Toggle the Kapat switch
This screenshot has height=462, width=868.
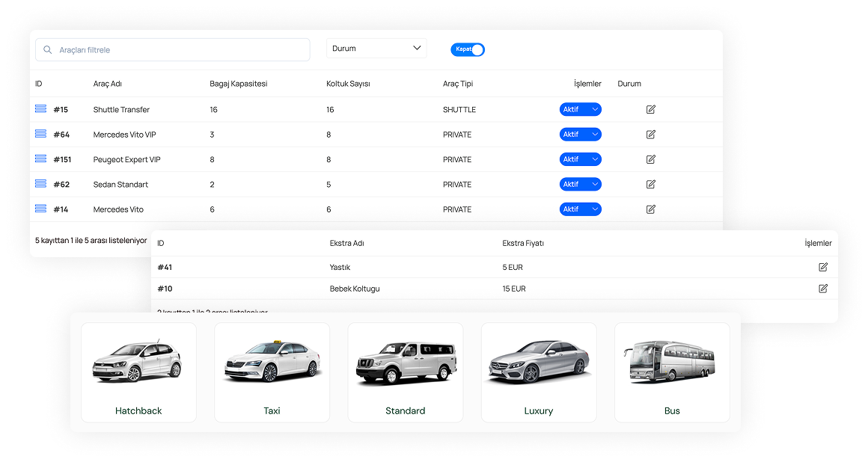click(x=468, y=49)
